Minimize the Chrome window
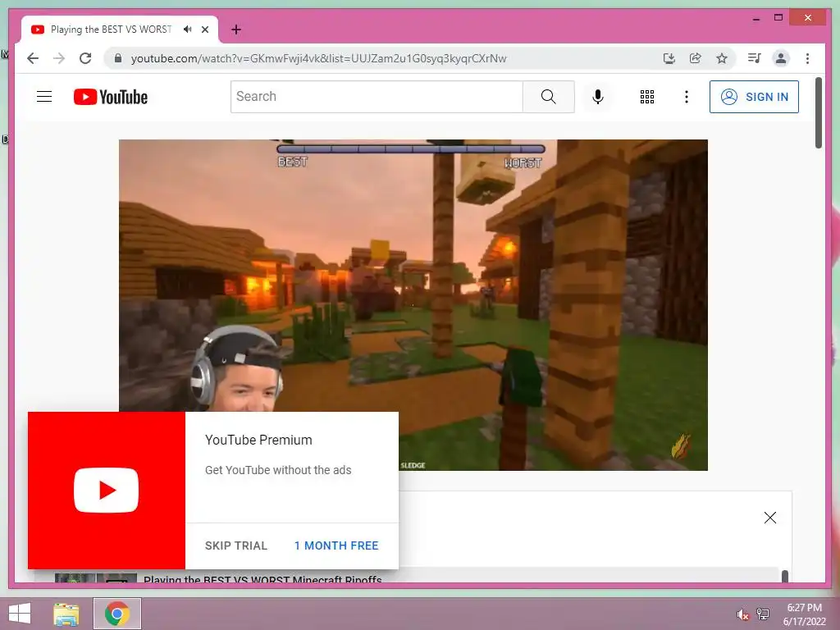 [x=756, y=18]
